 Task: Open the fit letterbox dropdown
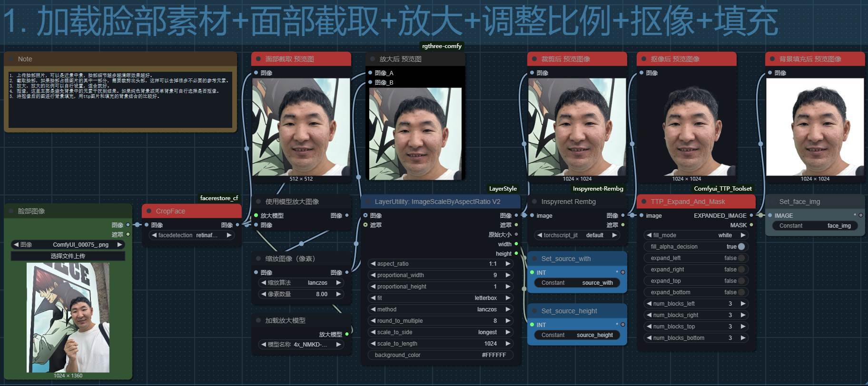(440, 298)
